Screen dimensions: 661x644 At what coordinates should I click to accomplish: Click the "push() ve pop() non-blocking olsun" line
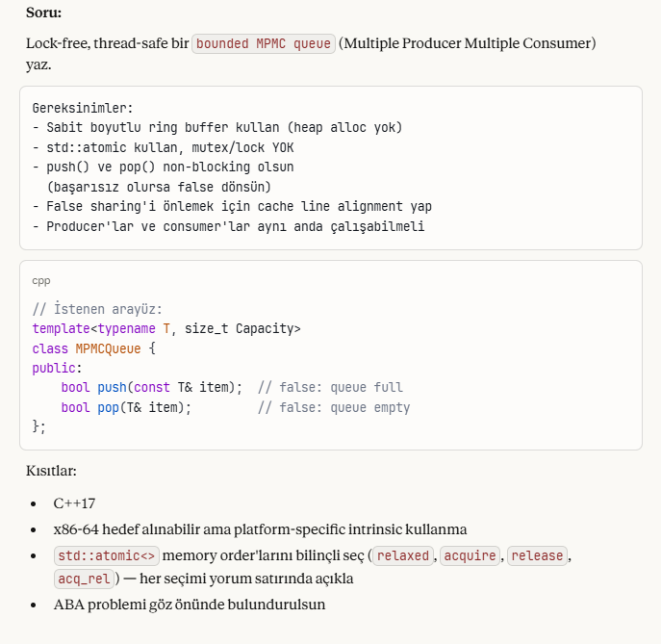163,167
